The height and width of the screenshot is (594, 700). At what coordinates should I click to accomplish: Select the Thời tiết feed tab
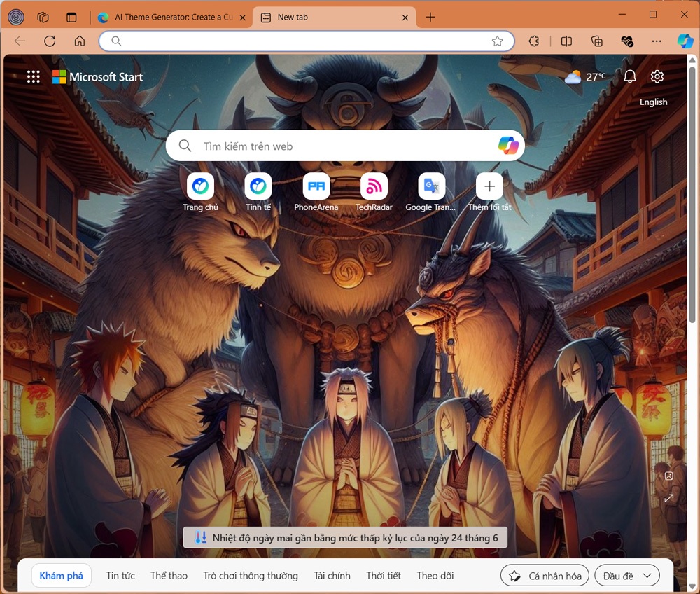[384, 576]
